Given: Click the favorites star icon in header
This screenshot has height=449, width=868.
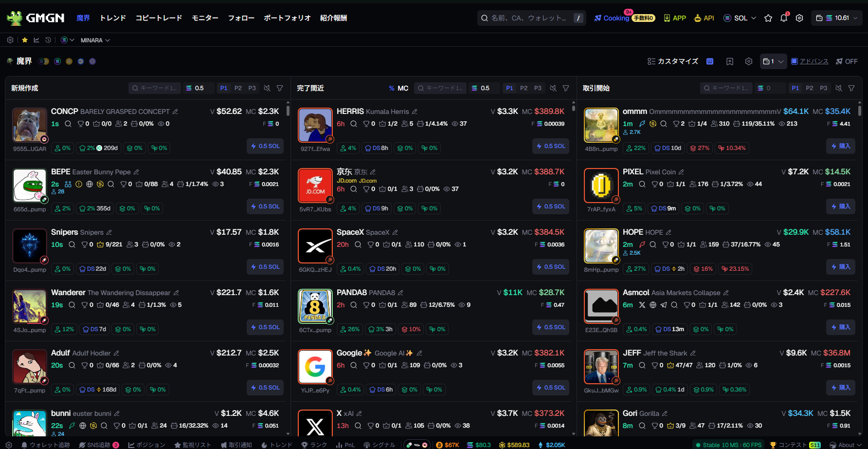Looking at the screenshot, I should click(x=768, y=18).
